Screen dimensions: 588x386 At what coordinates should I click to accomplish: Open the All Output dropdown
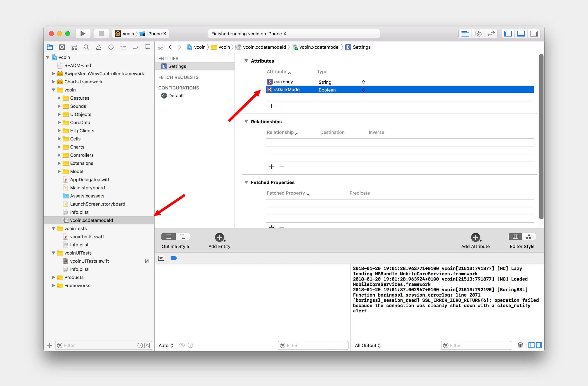click(367, 345)
